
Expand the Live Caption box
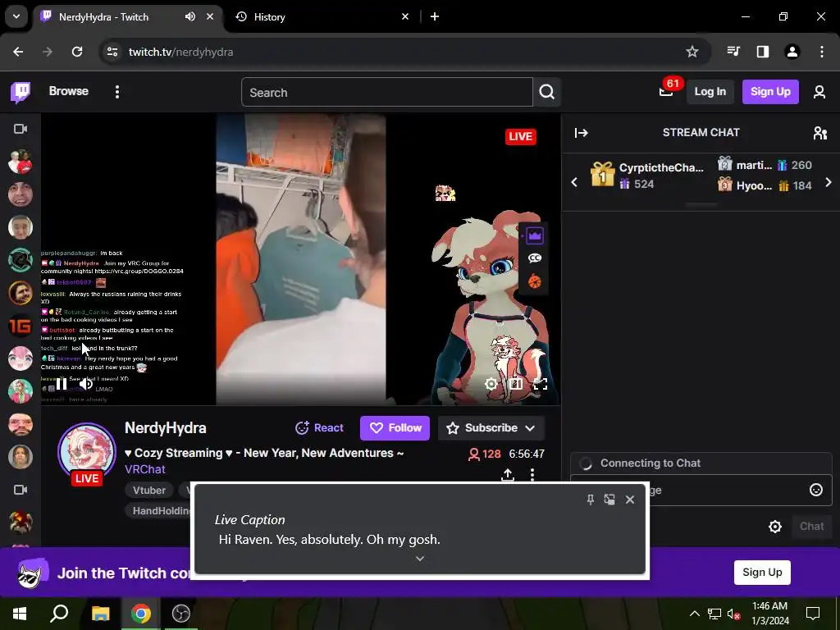420,559
